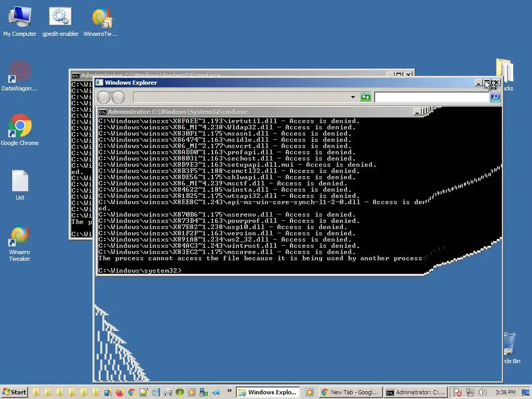Expand the quick launch overflow chevron

point(229,391)
